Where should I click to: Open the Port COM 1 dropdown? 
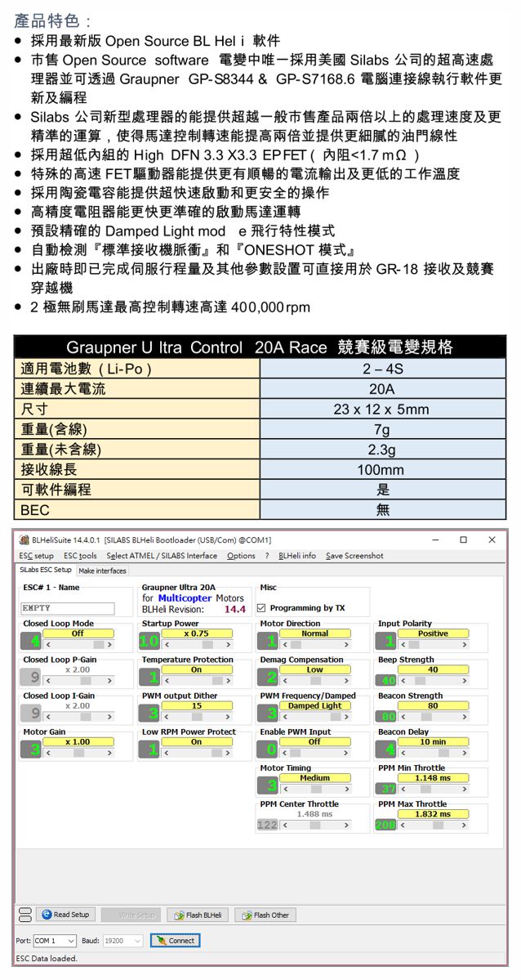[x=55, y=941]
